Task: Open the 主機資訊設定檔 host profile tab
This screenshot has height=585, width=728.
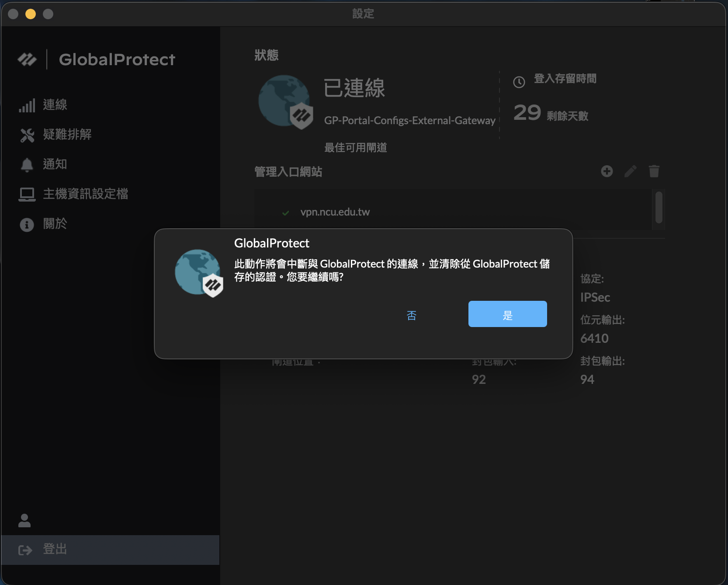Action: 86,194
